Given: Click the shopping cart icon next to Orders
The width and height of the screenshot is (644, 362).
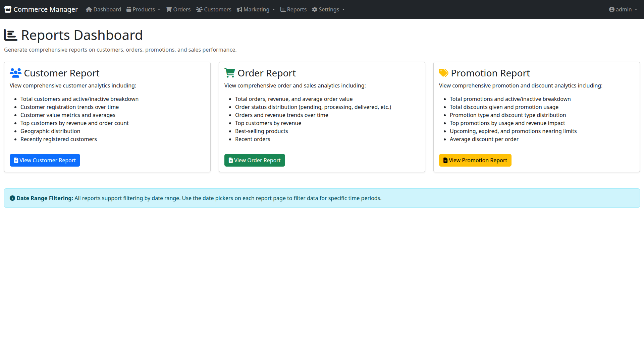Looking at the screenshot, I should click(x=168, y=9).
